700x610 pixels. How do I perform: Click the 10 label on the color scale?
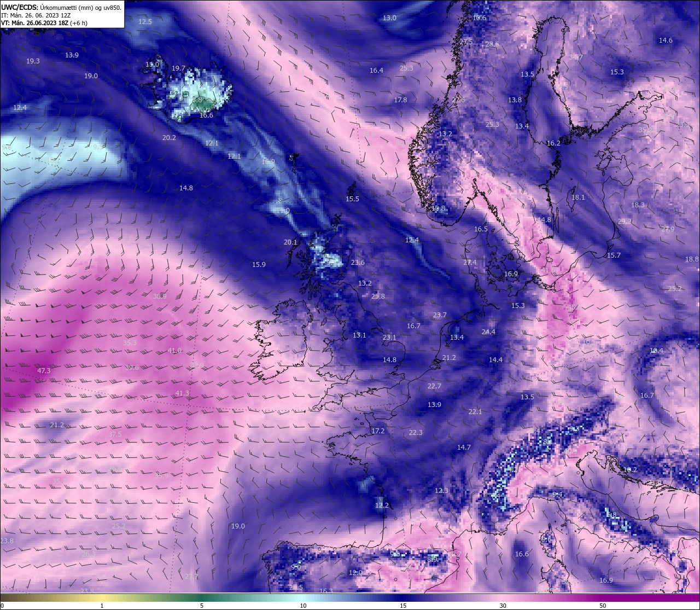point(303,606)
